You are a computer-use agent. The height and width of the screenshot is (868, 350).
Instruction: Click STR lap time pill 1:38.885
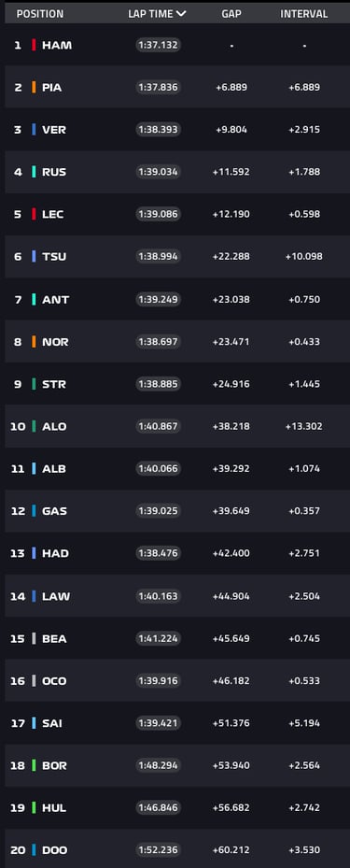point(158,384)
